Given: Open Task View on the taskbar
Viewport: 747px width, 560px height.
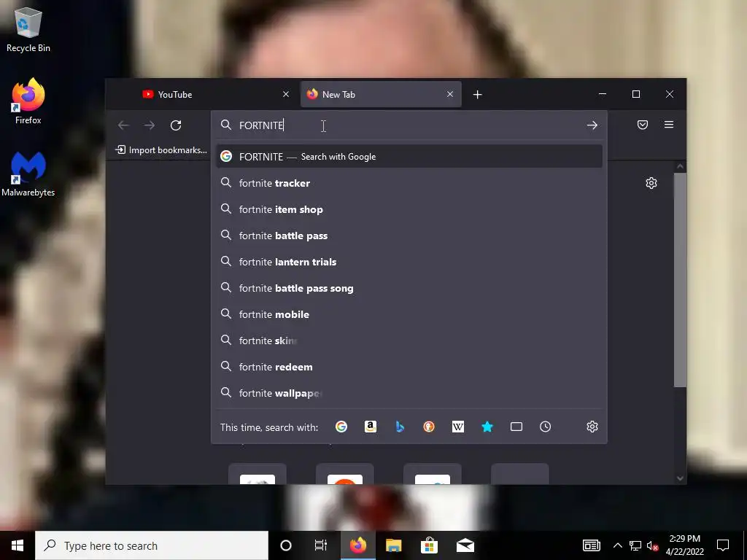Looking at the screenshot, I should pyautogui.click(x=321, y=545).
